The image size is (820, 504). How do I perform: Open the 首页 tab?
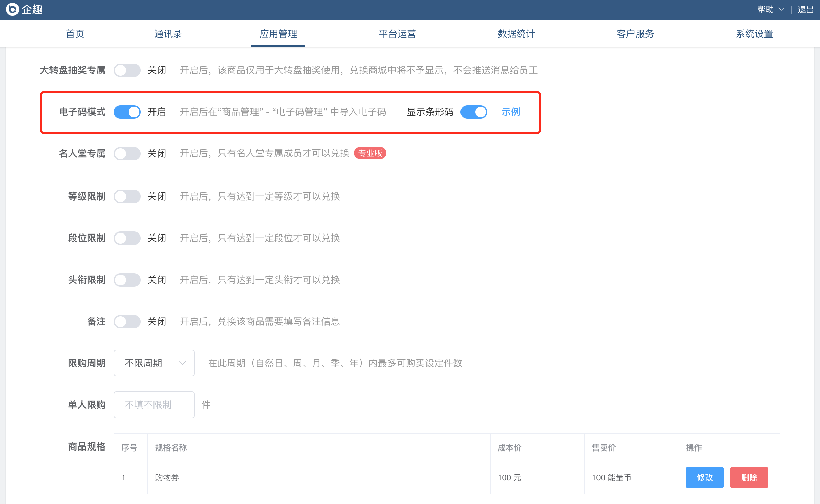click(x=75, y=34)
